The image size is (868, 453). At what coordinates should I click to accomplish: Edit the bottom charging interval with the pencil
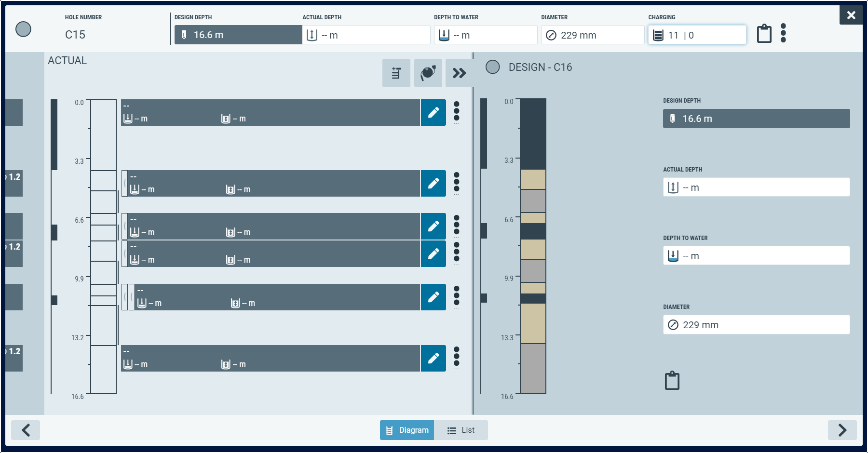pyautogui.click(x=433, y=358)
